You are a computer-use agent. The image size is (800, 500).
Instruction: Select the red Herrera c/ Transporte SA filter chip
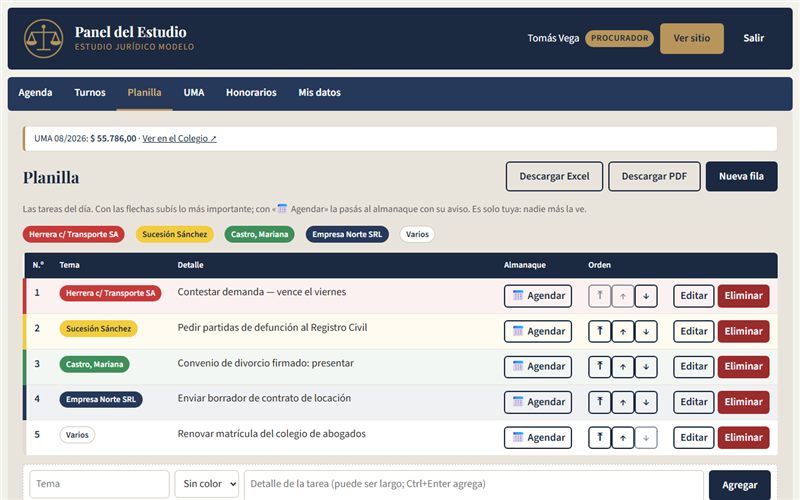[73, 235]
